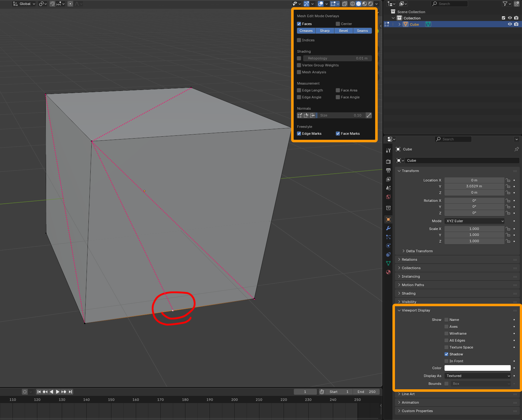
Task: Enable Vertex Group Weights checkbox
Action: tap(299, 65)
